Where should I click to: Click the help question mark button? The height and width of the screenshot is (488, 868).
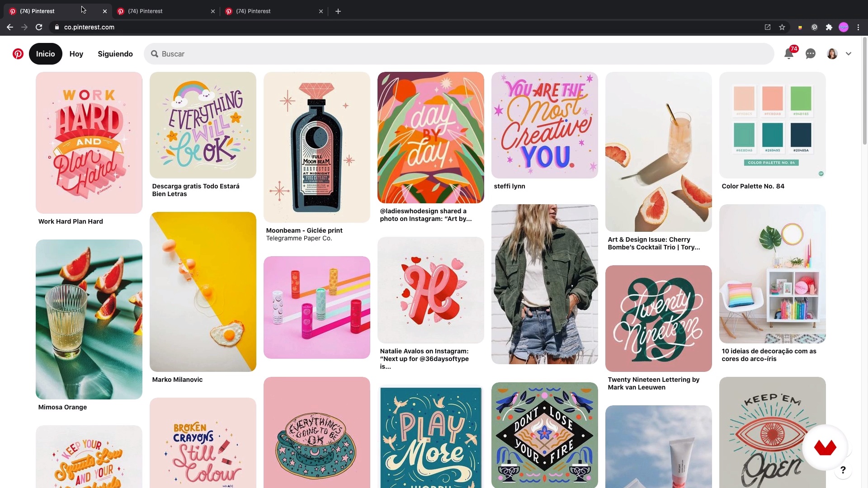843,470
